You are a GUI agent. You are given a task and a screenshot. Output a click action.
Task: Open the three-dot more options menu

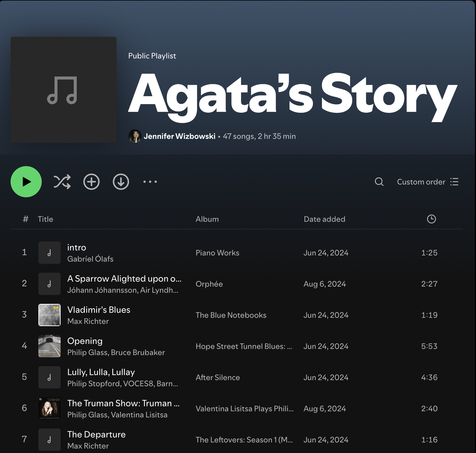(x=150, y=182)
